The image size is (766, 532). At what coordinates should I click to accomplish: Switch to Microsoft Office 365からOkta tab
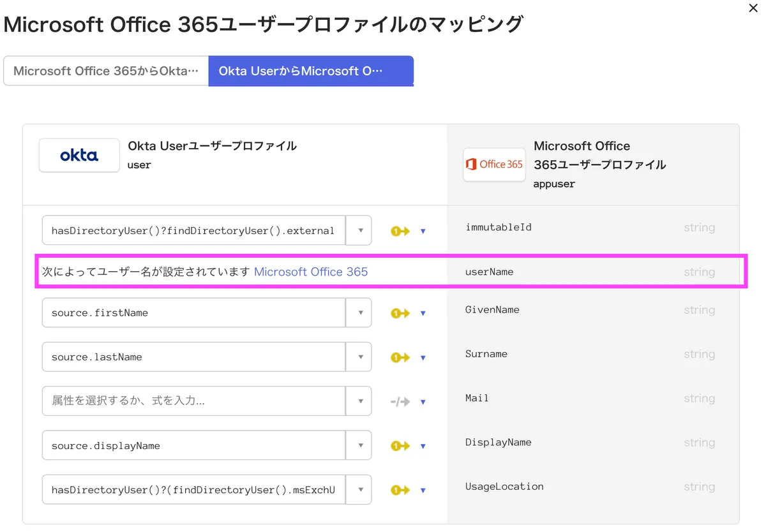(106, 71)
